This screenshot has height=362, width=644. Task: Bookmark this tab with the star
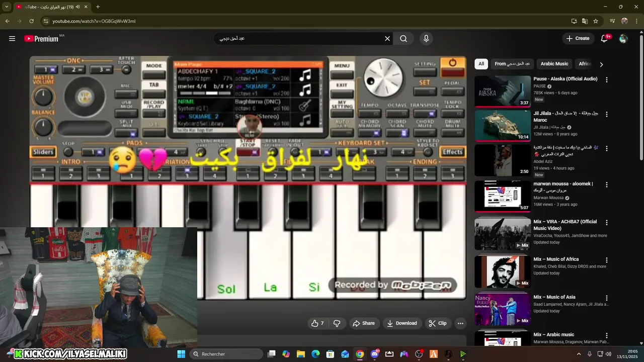[x=596, y=21]
